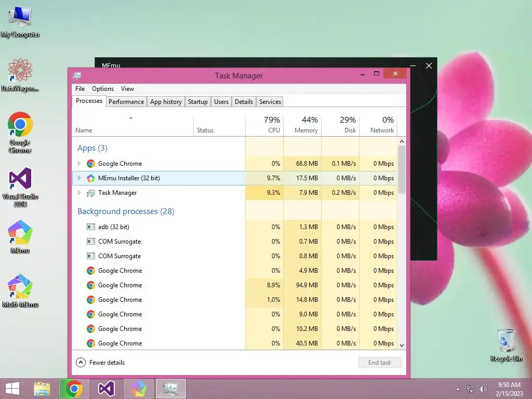
Task: Maximize the Task Manager window
Action: (x=377, y=73)
